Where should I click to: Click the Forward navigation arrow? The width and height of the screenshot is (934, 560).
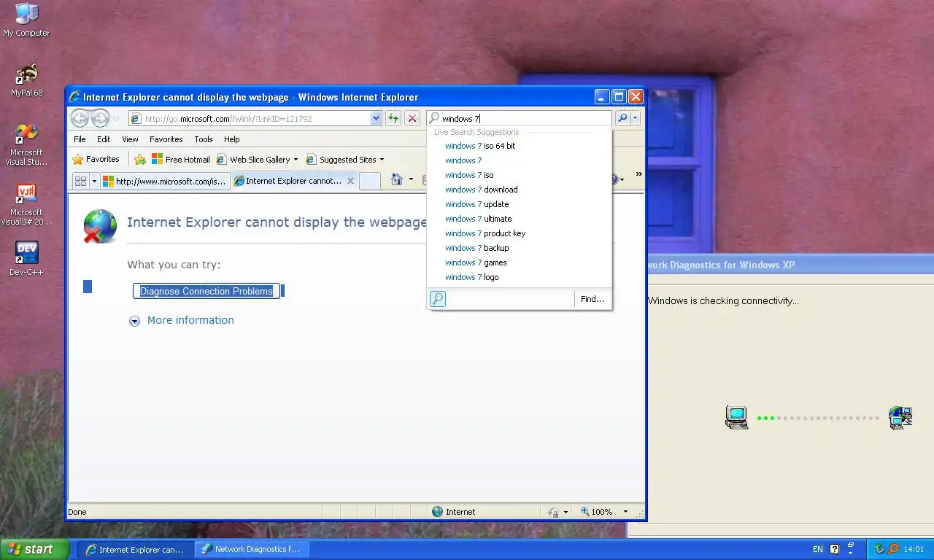pos(100,118)
